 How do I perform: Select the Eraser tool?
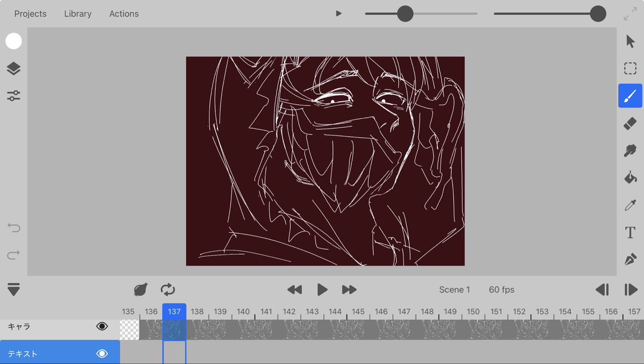click(x=631, y=123)
